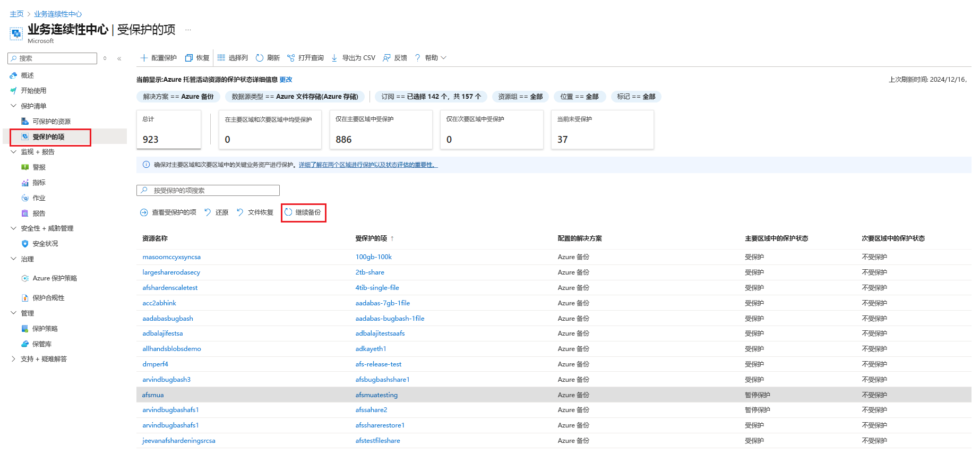Click the 概述 cloud icon in sidebar
Viewport: 980px width, 462px height.
[x=13, y=75]
